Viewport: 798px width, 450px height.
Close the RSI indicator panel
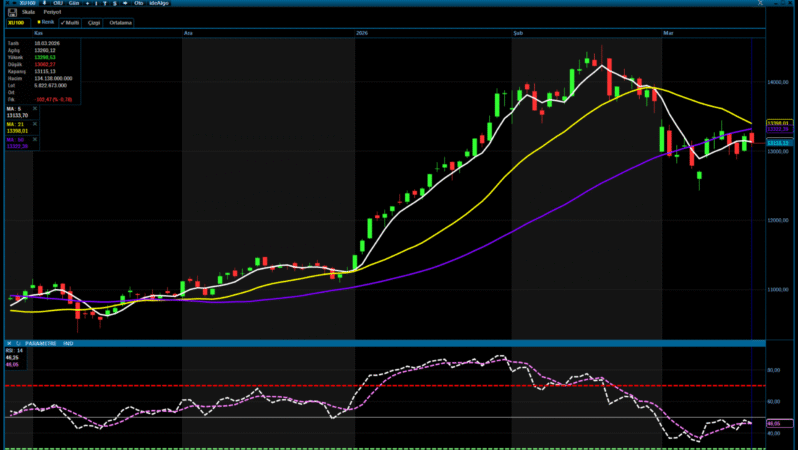(x=9, y=343)
